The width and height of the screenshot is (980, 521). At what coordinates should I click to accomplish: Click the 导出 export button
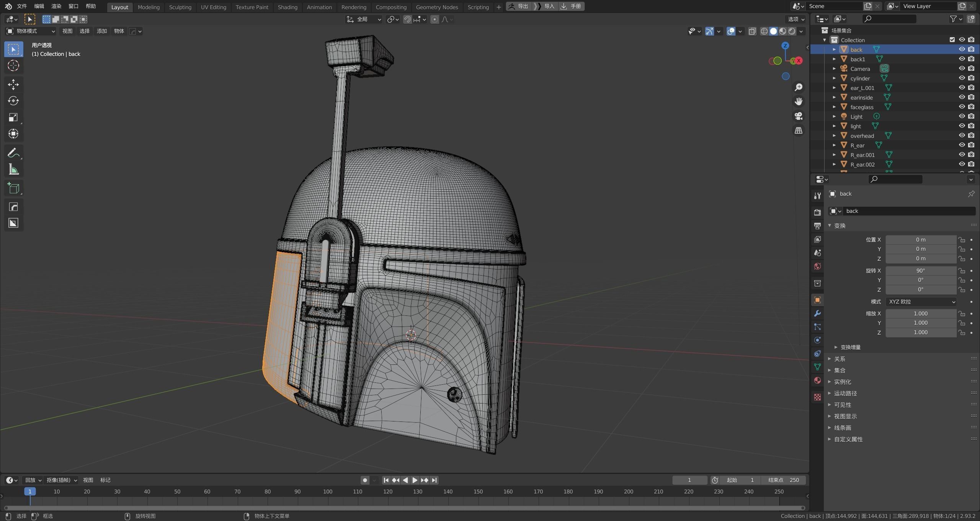[x=518, y=6]
